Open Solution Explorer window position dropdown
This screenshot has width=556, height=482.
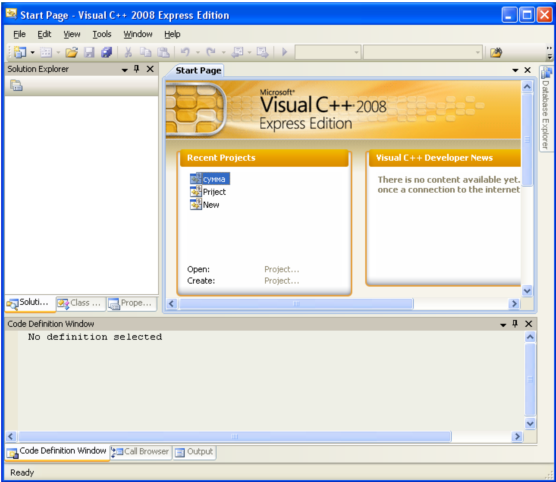(124, 70)
